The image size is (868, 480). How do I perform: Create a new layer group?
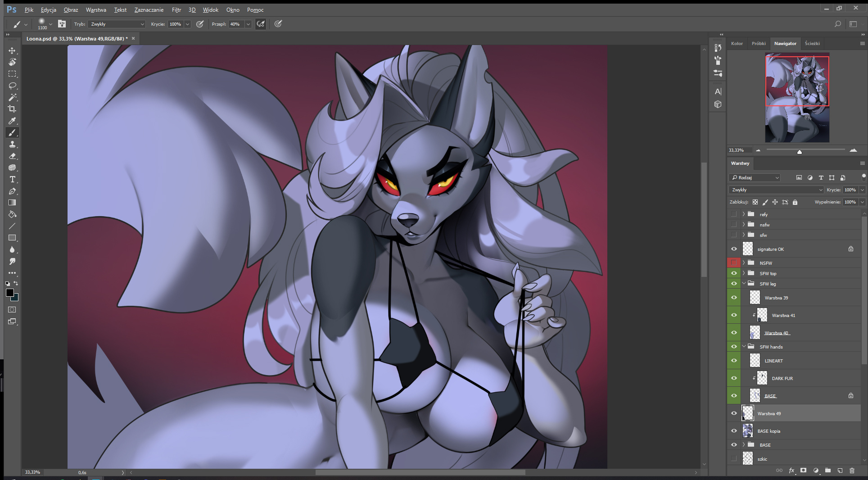[x=828, y=471]
